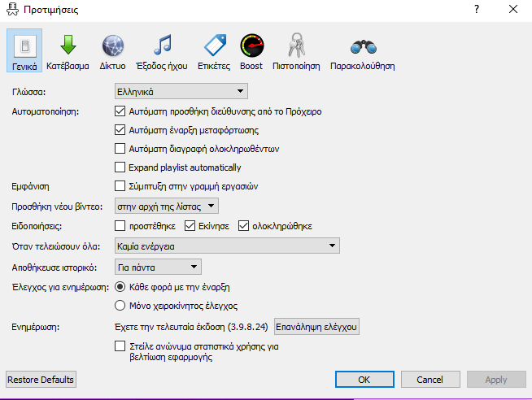This screenshot has width=532, height=400.
Task: Select Μόνο χειροκίνητος έλεγχος radio
Action: coord(120,306)
